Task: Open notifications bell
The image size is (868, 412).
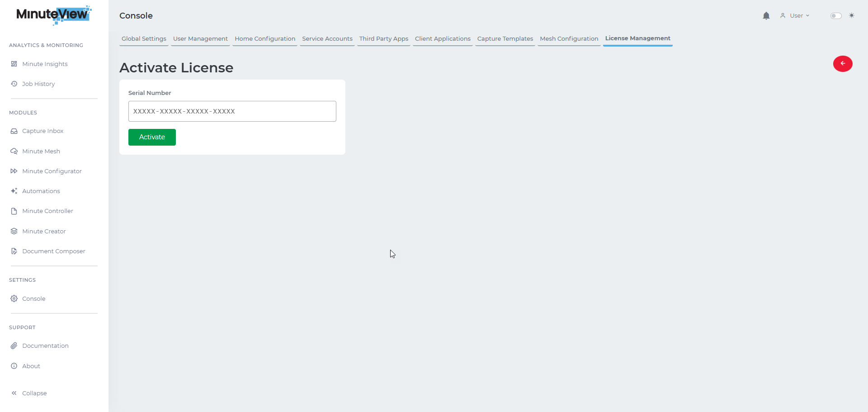Action: point(766,16)
